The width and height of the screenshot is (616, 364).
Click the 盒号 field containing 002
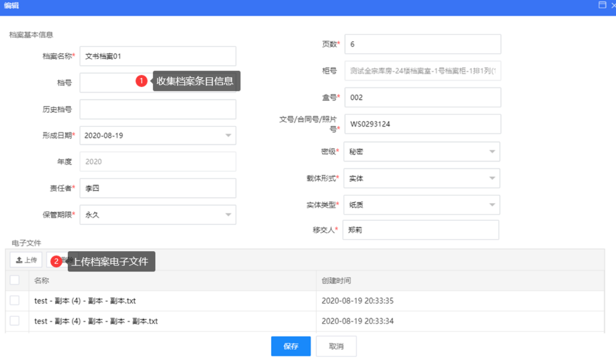tap(422, 98)
